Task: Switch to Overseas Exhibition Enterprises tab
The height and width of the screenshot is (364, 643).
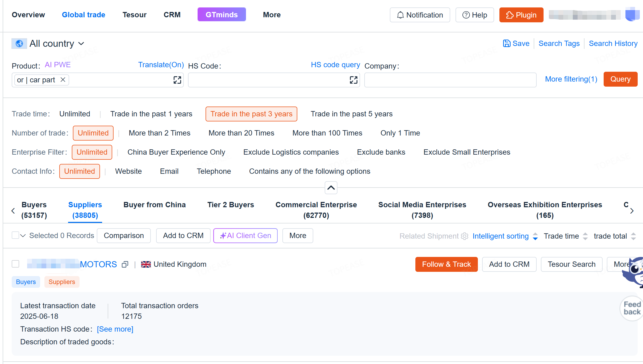Action: [x=545, y=210]
